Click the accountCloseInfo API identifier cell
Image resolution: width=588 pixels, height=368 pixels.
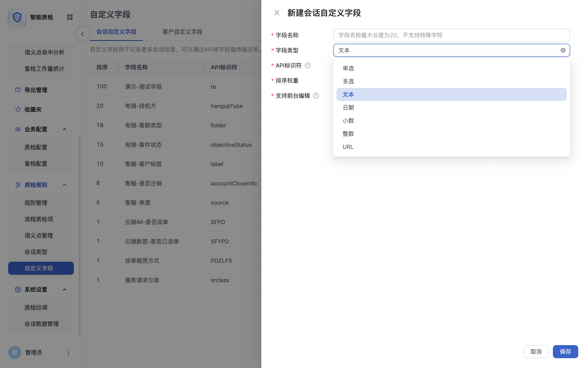point(234,183)
